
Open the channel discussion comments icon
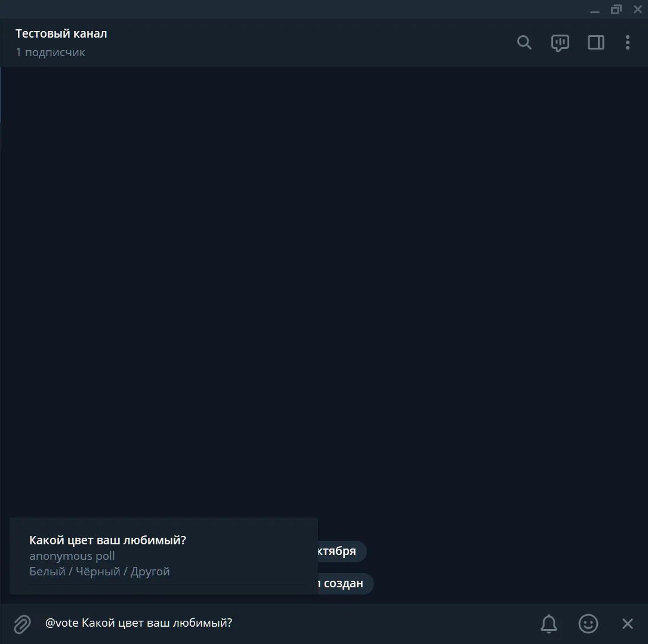tap(560, 43)
